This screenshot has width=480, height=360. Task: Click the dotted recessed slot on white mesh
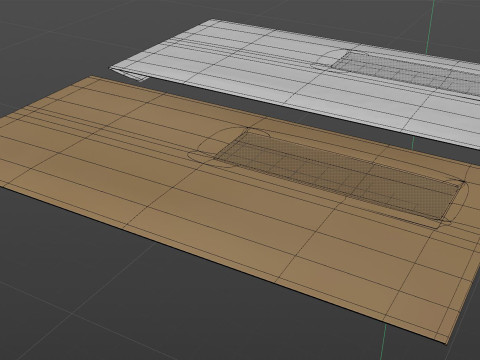click(408, 72)
